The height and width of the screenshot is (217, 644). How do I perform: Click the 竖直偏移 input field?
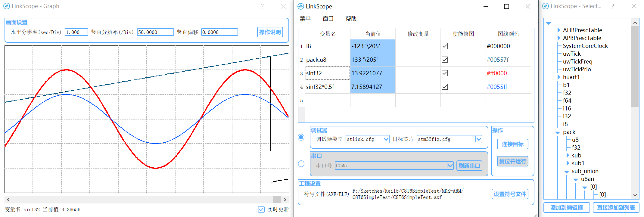[x=219, y=32]
